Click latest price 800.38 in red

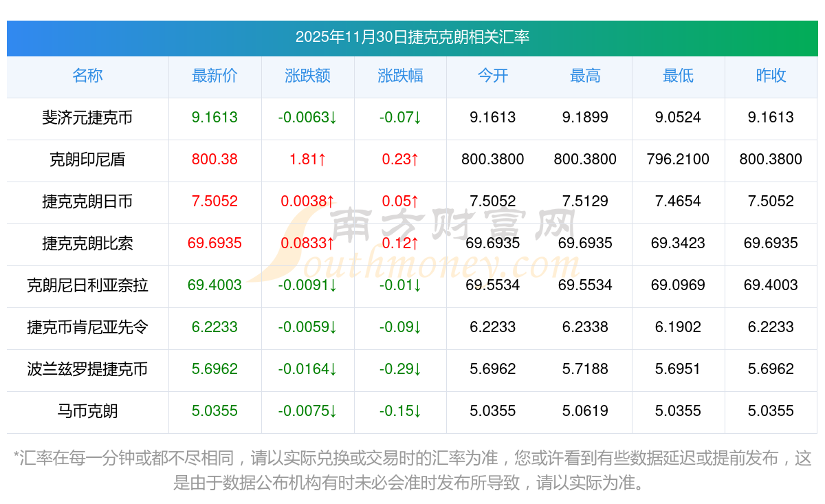click(x=214, y=160)
